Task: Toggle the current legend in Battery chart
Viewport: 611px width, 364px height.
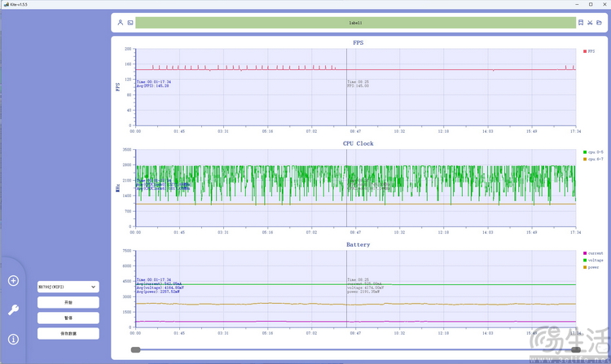Action: 591,253
